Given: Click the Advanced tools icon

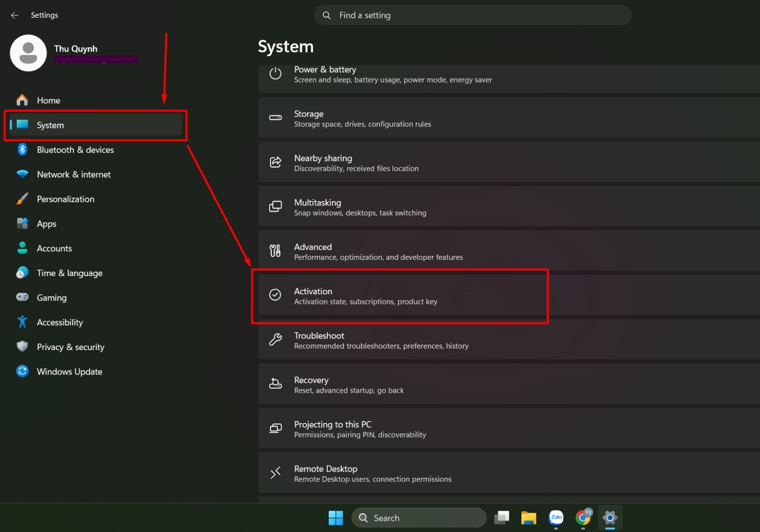Looking at the screenshot, I should click(x=275, y=251).
